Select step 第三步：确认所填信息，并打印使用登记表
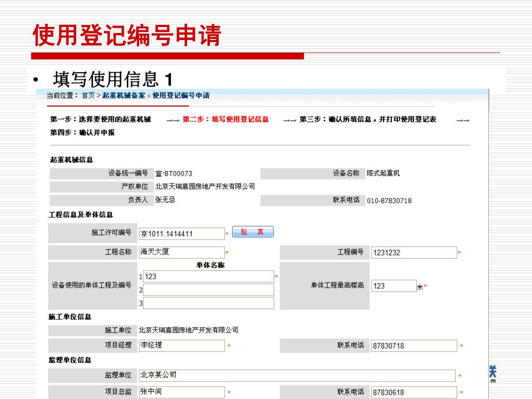The image size is (532, 399). coord(368,119)
